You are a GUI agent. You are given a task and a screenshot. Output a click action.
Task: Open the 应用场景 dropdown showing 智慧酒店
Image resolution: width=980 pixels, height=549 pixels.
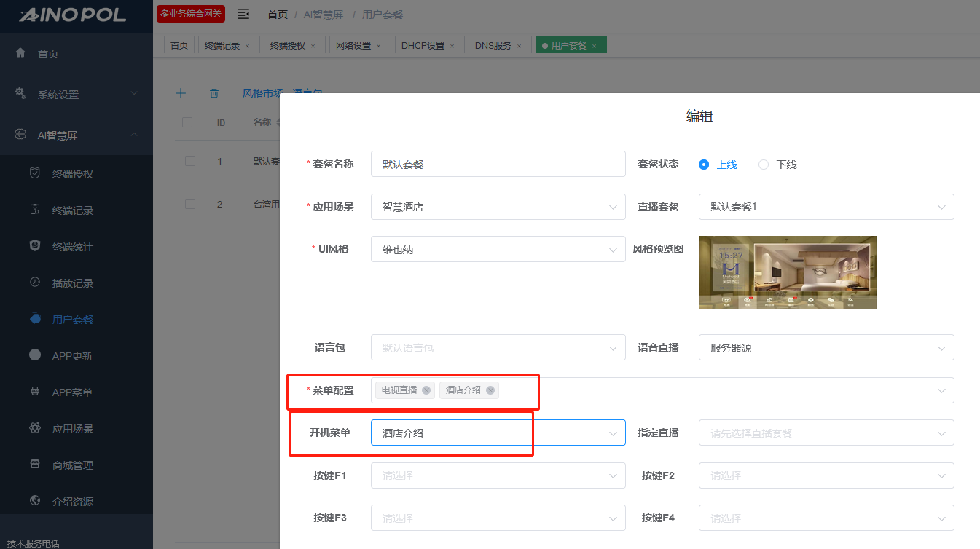[498, 207]
